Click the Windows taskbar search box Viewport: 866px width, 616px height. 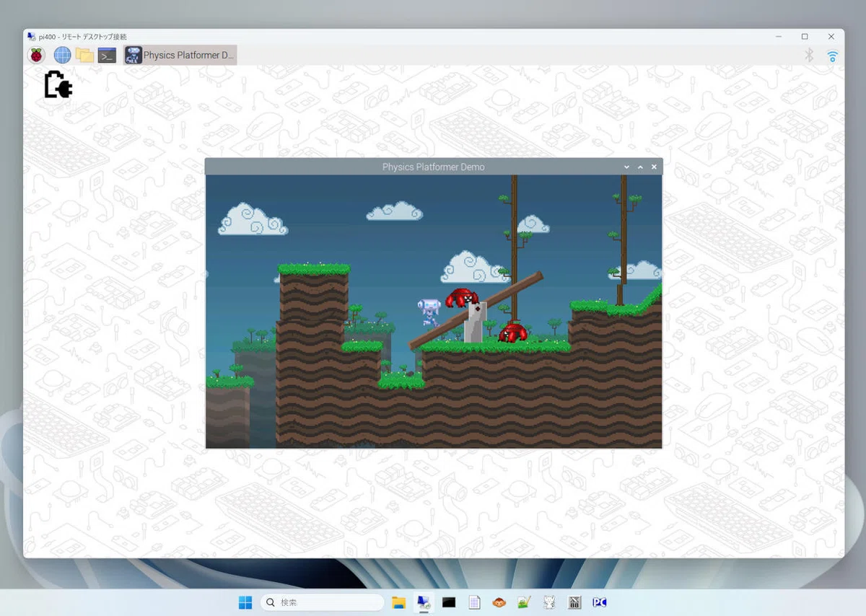[322, 602]
